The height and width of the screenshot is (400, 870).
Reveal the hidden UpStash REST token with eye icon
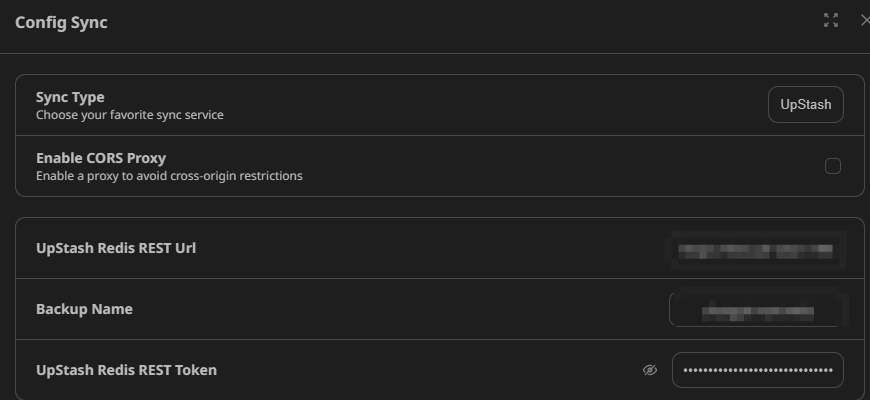(650, 370)
